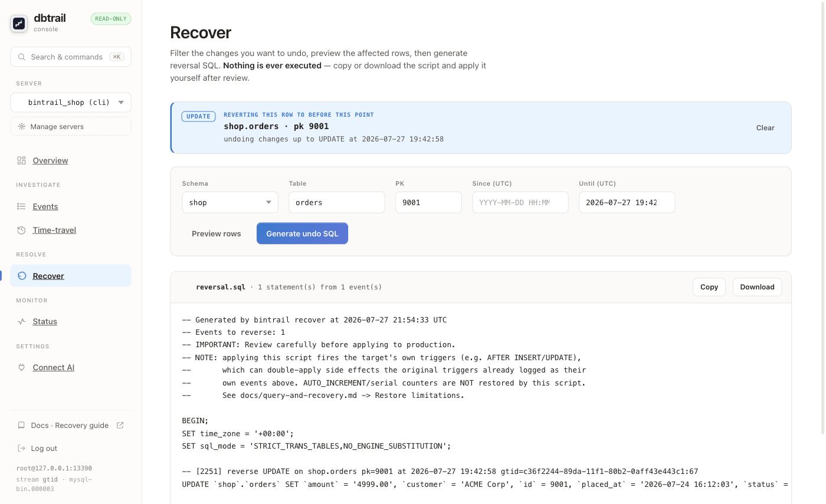Click the Events to reverse: 1 comment

pyautogui.click(x=234, y=332)
